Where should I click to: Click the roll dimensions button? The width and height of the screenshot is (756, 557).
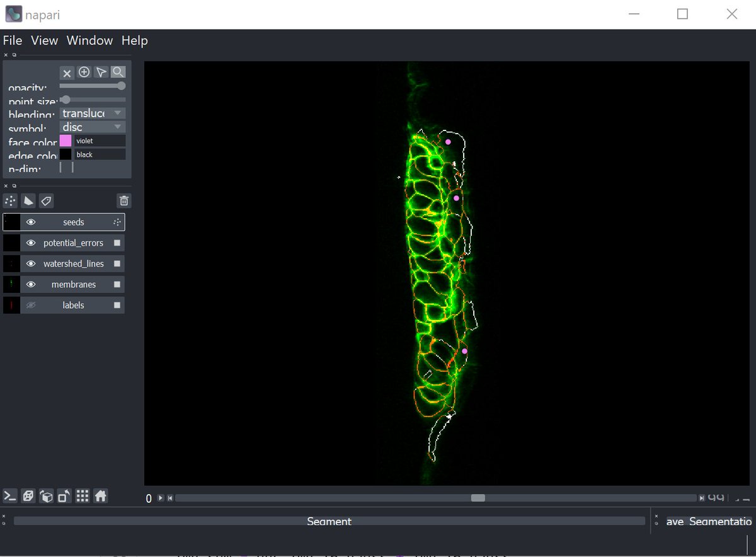pos(46,496)
